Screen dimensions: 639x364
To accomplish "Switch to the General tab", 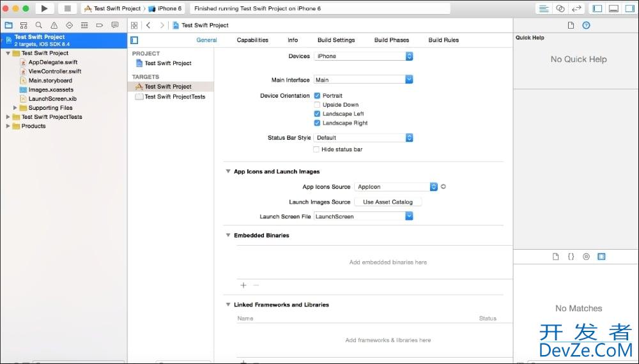I will (x=206, y=40).
